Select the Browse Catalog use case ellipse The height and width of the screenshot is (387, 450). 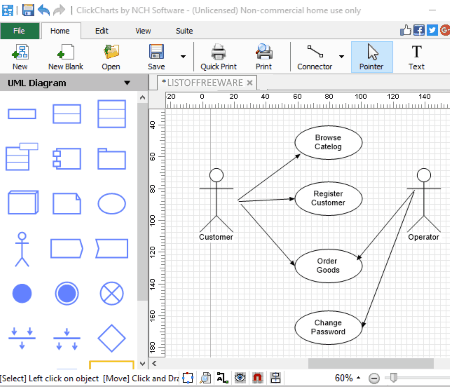tap(328, 142)
